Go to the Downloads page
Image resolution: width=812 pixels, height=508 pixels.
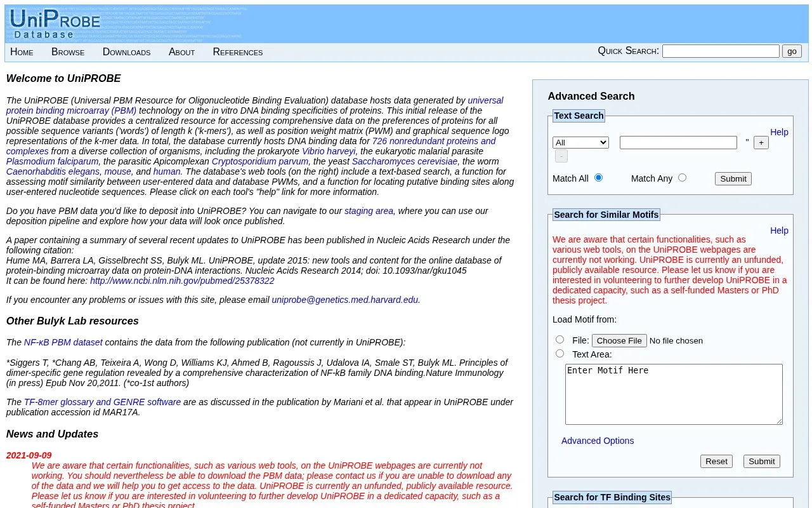pos(126,52)
